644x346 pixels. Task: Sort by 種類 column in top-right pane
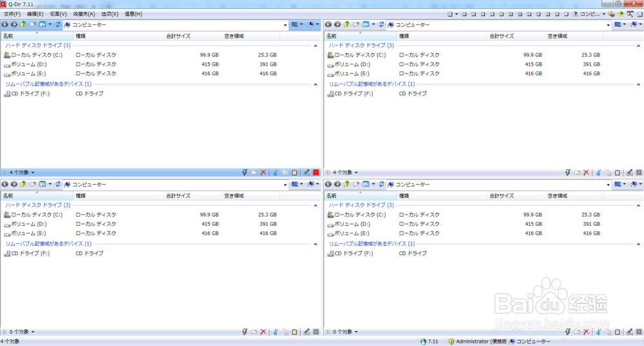tap(442, 36)
